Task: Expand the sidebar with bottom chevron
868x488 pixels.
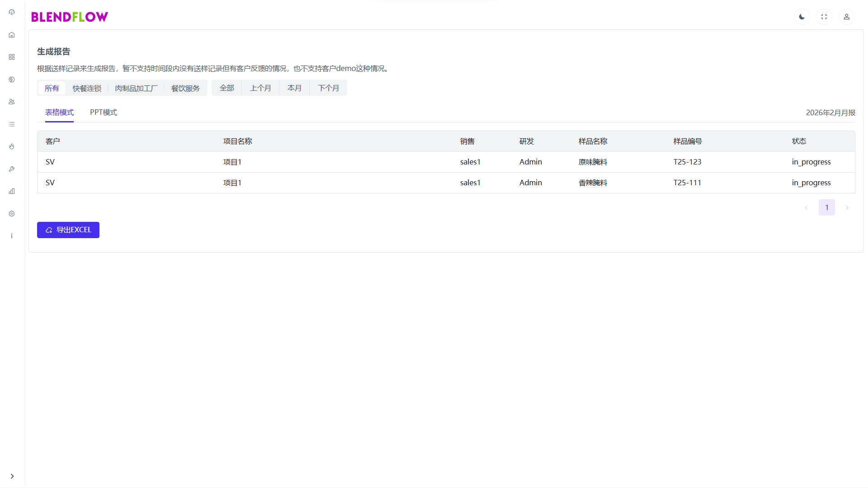Action: pos(12,476)
